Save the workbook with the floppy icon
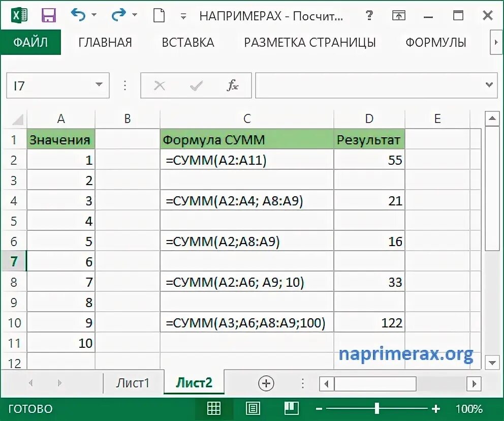 [49, 15]
